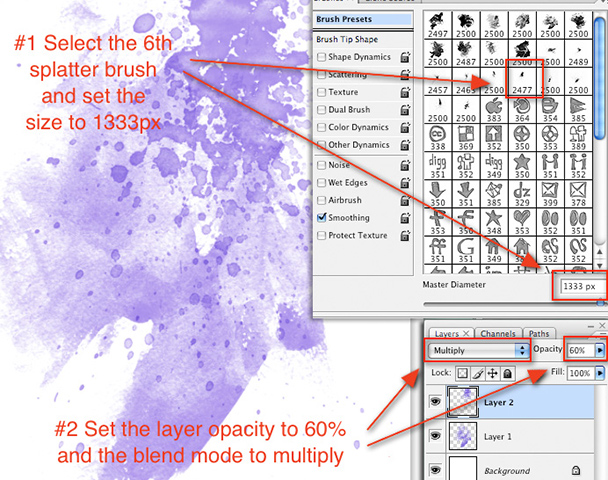The height and width of the screenshot is (480, 608).
Task: Uncheck the Smoothing option
Action: [321, 218]
